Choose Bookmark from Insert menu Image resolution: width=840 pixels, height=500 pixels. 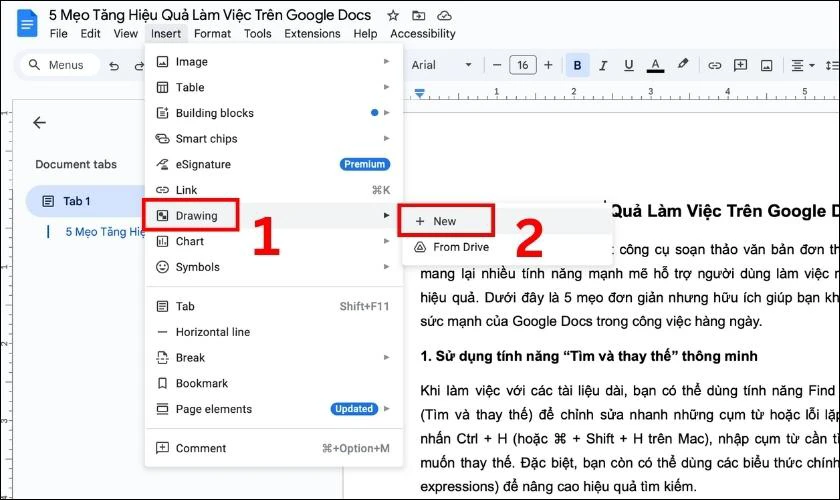273,384
